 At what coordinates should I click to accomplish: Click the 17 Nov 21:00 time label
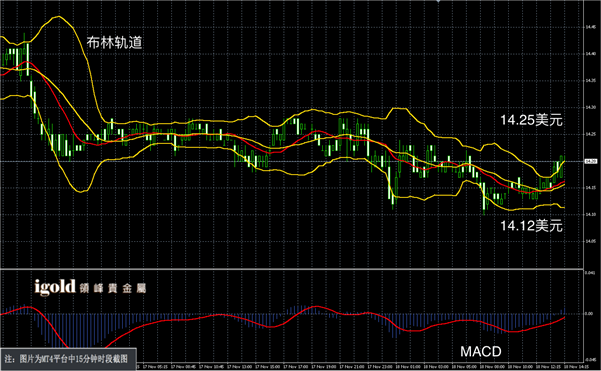(352, 367)
